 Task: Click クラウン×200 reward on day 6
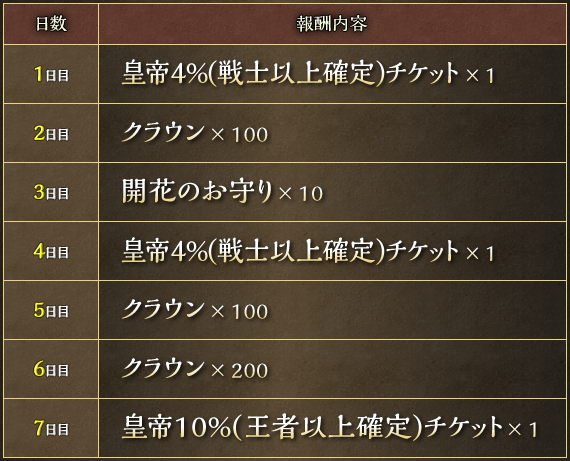(x=195, y=369)
